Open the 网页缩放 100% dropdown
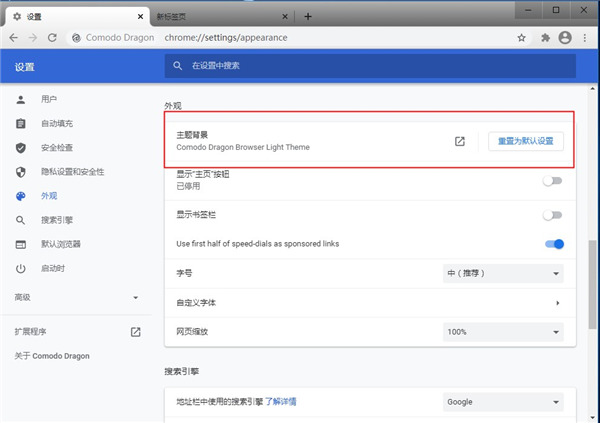The width and height of the screenshot is (600, 423). pos(503,332)
